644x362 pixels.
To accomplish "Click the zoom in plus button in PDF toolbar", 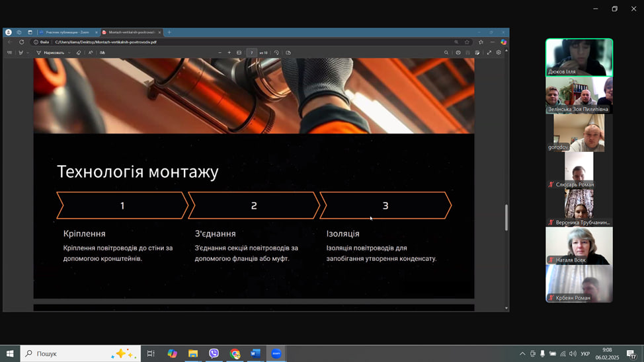I will (x=229, y=53).
